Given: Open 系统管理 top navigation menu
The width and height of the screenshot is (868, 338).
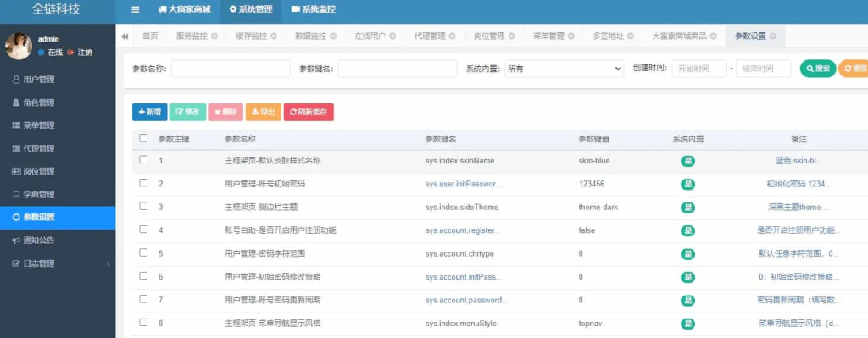Looking at the screenshot, I should click(x=251, y=9).
